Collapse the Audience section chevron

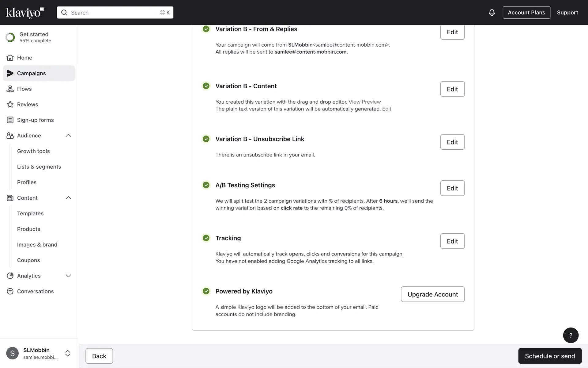point(68,136)
